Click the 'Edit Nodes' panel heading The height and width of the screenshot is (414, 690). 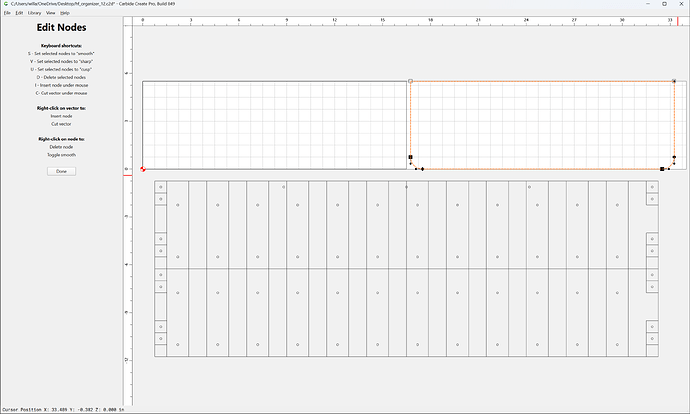coord(62,27)
